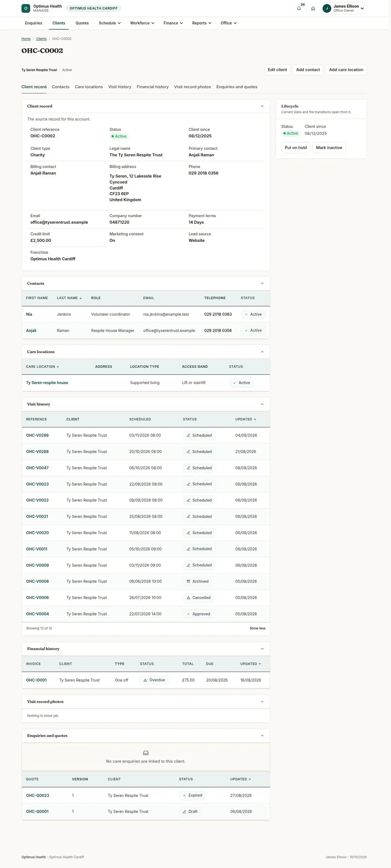391x868 pixels.
Task: Collapse the Financial history section
Action: tap(262, 649)
